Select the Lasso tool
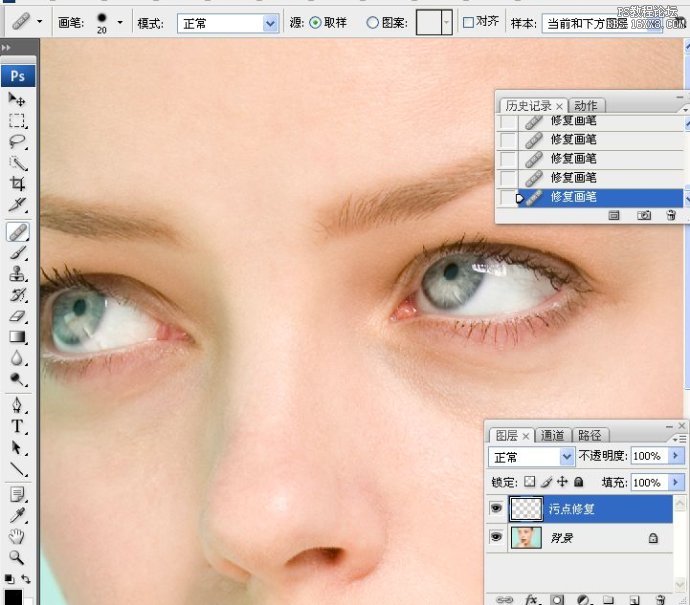The height and width of the screenshot is (605, 690). pyautogui.click(x=17, y=141)
